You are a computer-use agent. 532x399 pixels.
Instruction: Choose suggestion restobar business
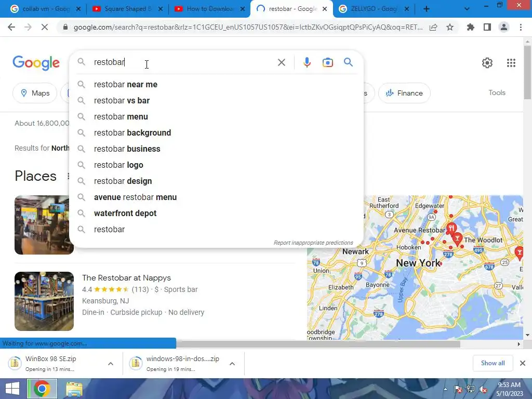tap(216, 149)
